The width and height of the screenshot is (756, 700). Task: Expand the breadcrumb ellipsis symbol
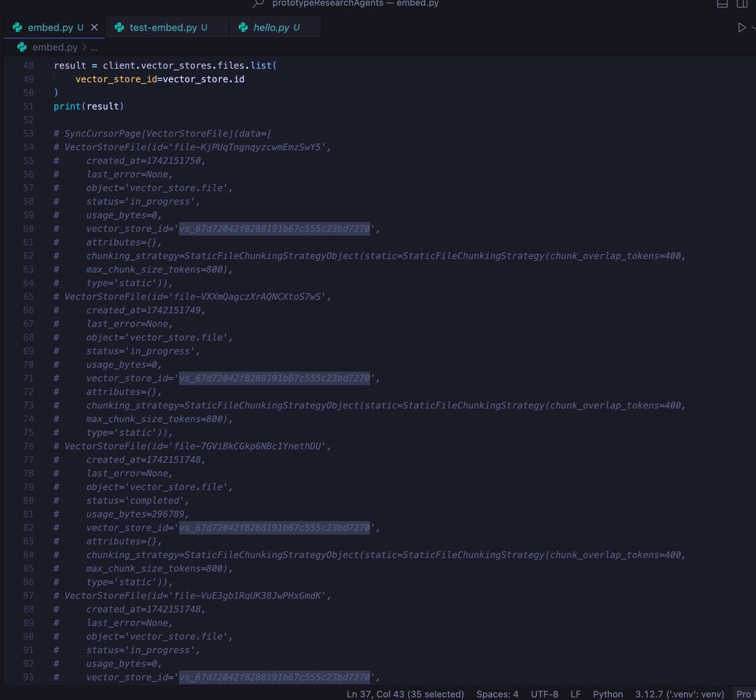(x=94, y=47)
